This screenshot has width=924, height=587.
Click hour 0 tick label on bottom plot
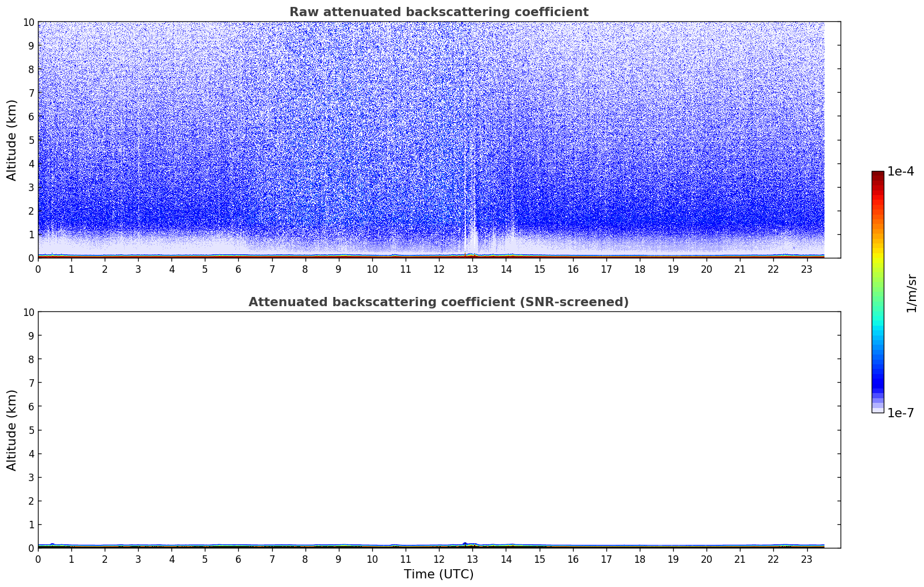tap(38, 559)
